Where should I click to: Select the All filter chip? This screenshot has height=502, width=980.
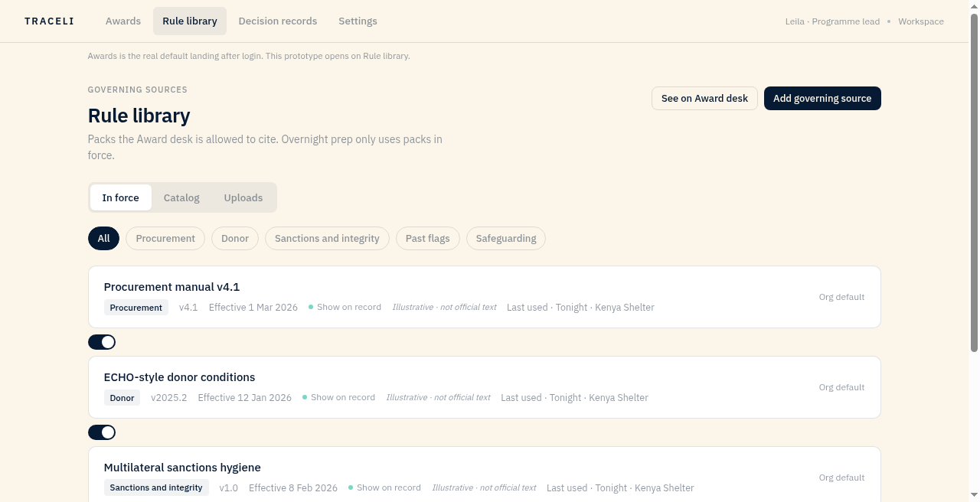(104, 239)
